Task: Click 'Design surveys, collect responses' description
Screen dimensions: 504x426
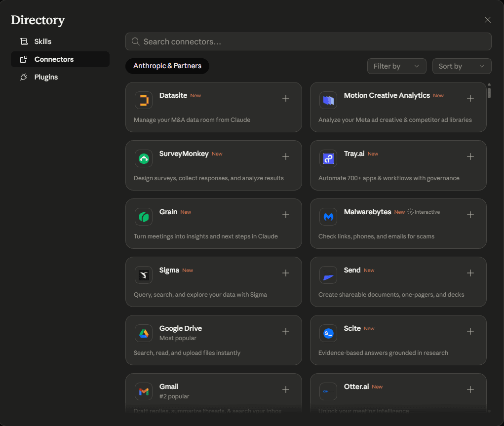Action: coord(209,178)
